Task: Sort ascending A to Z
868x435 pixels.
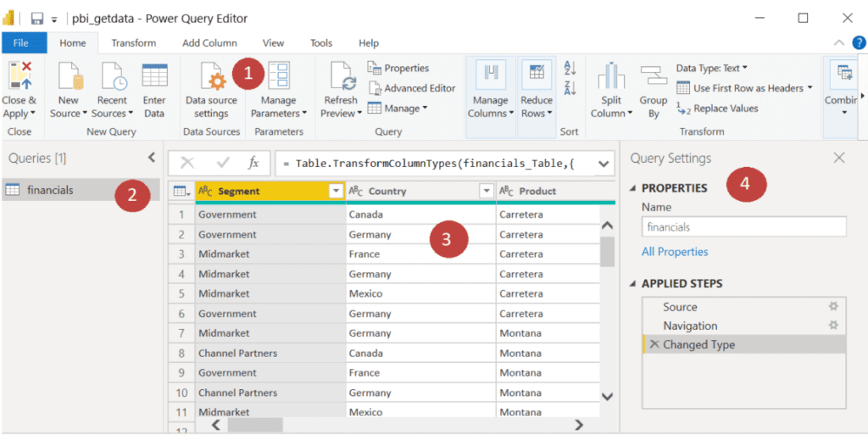Action: coord(570,69)
